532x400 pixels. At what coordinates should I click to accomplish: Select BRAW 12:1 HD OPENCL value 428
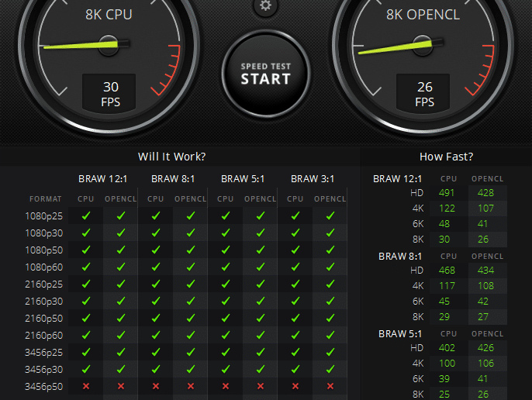pyautogui.click(x=485, y=193)
